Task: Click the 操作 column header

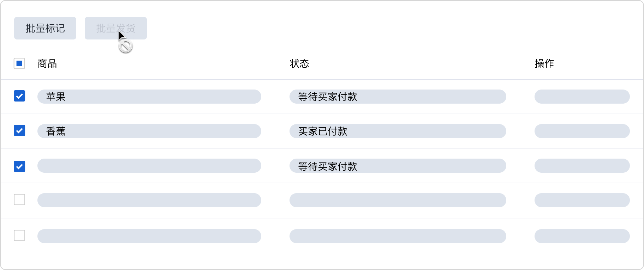Action: 544,63
